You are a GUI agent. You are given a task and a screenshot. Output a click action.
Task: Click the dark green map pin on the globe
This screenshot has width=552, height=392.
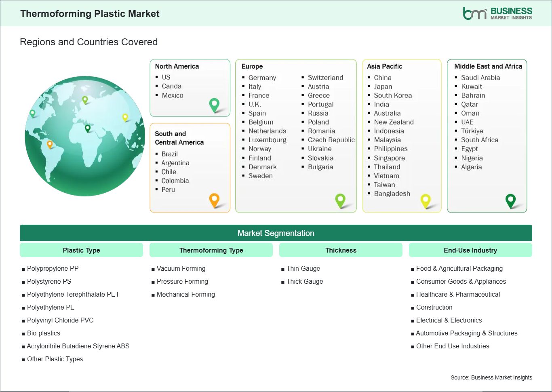click(x=88, y=129)
